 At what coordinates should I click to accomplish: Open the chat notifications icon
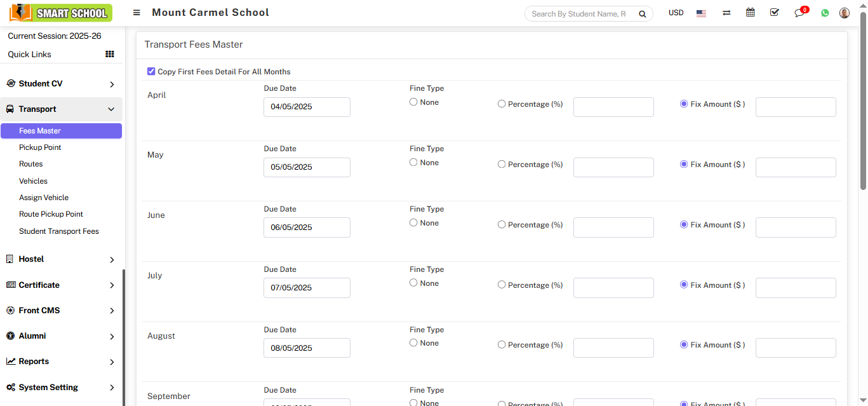tap(799, 13)
